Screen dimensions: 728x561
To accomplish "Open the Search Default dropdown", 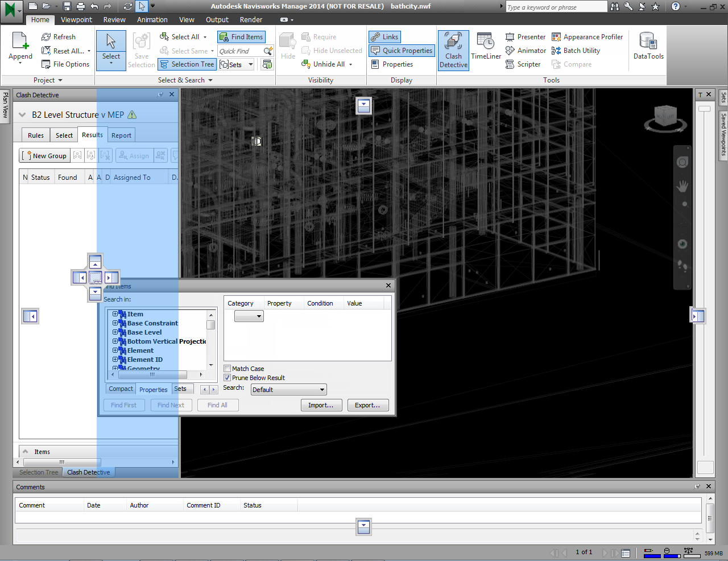I will point(288,390).
